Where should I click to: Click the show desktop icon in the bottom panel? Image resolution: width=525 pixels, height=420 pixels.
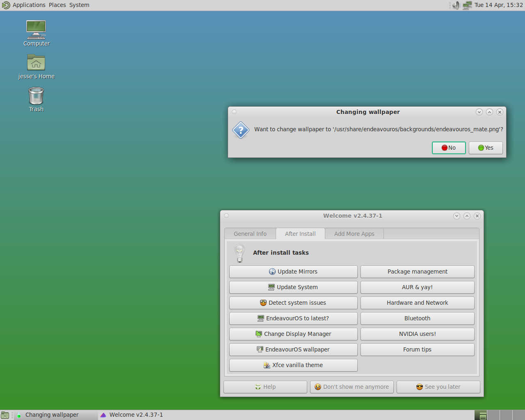point(5,415)
